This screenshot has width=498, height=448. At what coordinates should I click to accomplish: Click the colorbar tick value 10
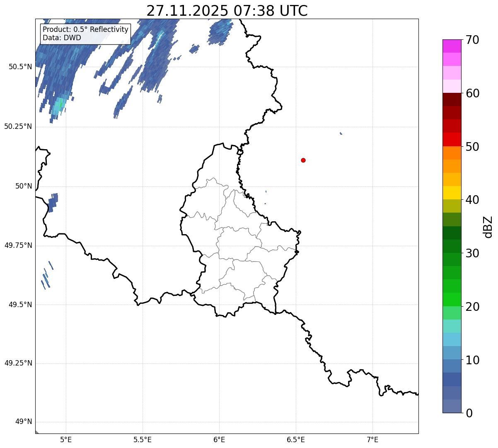(472, 360)
